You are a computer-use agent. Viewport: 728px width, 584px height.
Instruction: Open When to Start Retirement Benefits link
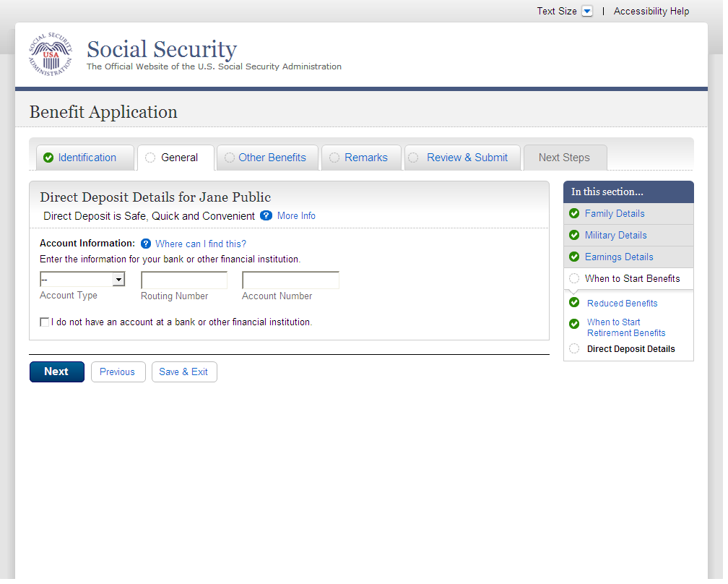tap(625, 327)
